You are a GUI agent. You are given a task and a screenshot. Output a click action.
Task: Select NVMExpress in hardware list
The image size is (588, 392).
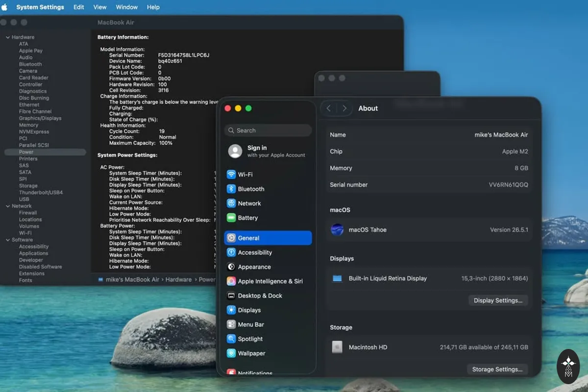tap(34, 132)
